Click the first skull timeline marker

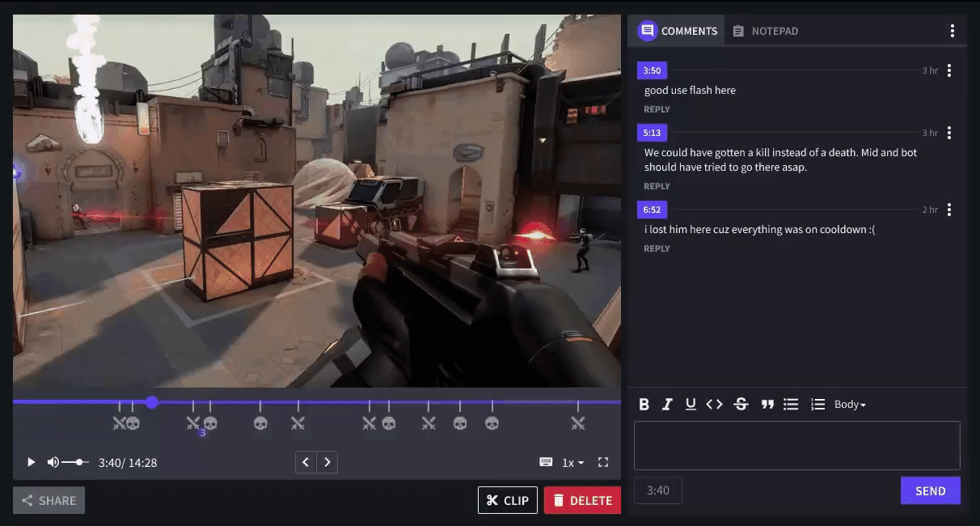pyautogui.click(x=133, y=422)
